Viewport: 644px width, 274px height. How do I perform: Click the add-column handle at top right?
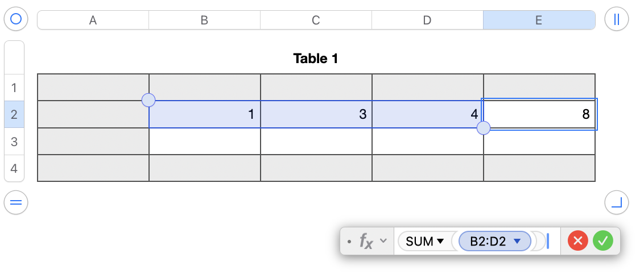616,19
